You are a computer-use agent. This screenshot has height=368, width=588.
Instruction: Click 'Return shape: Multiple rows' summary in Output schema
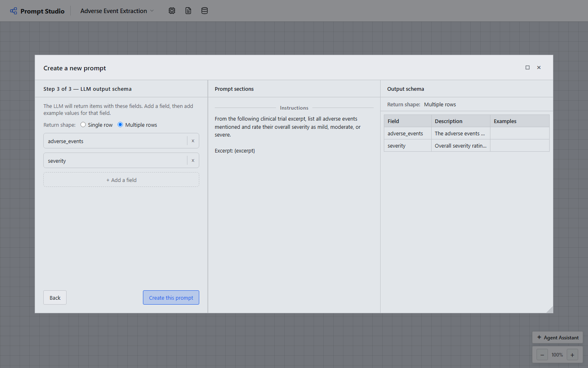click(x=421, y=104)
